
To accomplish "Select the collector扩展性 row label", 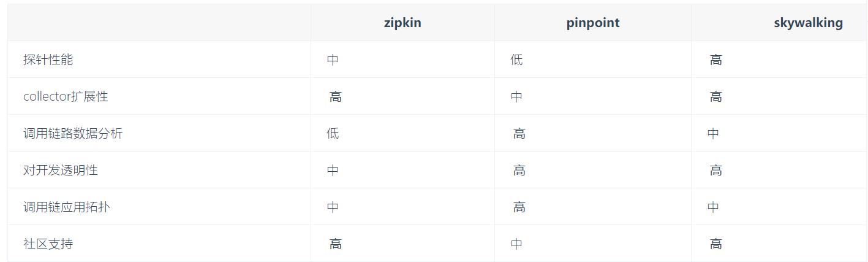I will click(66, 96).
